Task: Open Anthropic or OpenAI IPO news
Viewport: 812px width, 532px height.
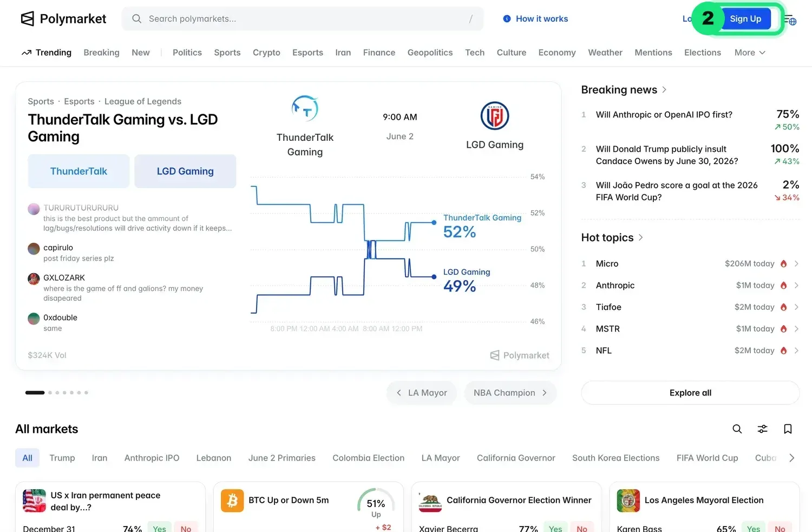Action: [664, 115]
